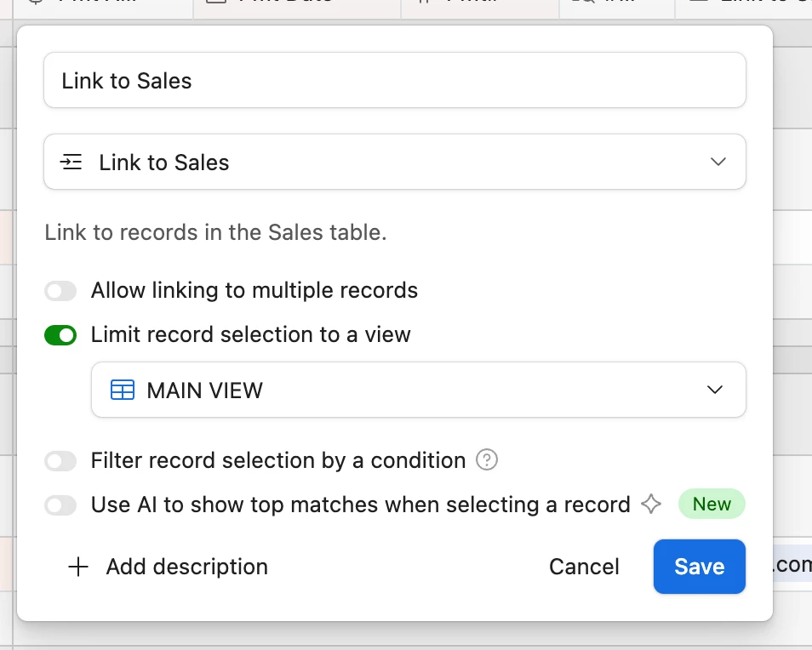Image resolution: width=812 pixels, height=650 pixels.
Task: Click the AI sparkle icon
Action: coord(651,504)
